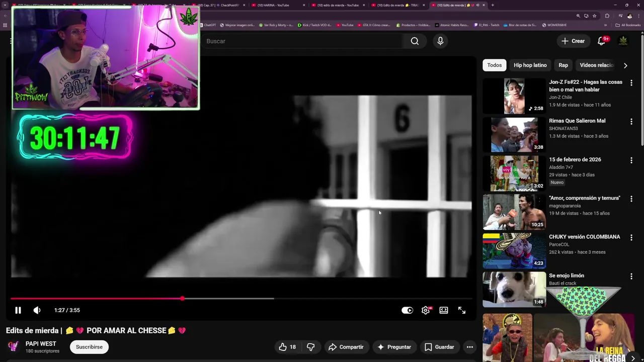Viewport: 644px width, 362px height.
Task: Open the WOMIER68HE bookmark
Action: (554, 25)
